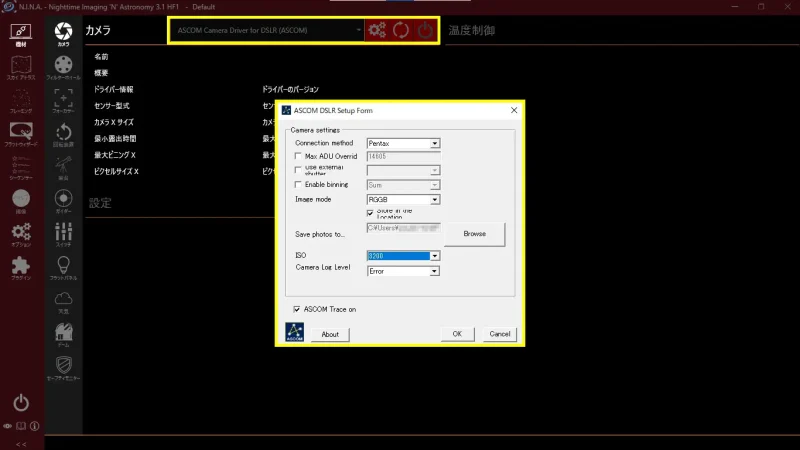Click Cancel in the DSLR Setup Form

499,334
